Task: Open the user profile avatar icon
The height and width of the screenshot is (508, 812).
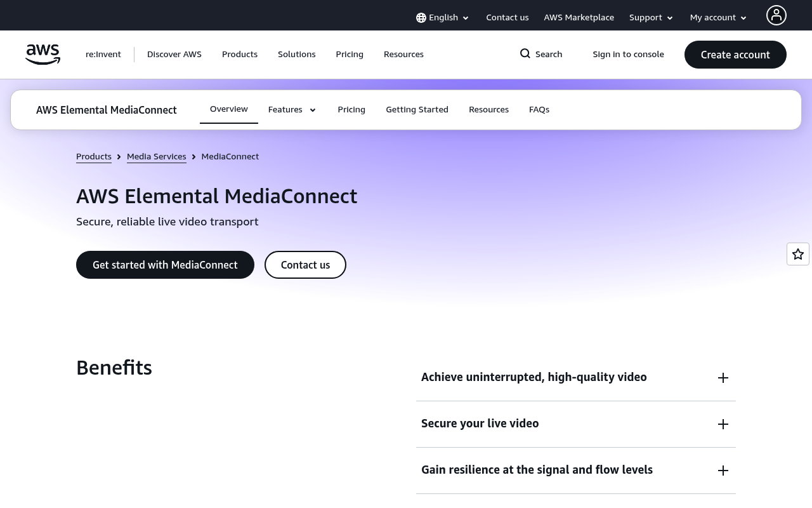Action: pyautogui.click(x=776, y=15)
